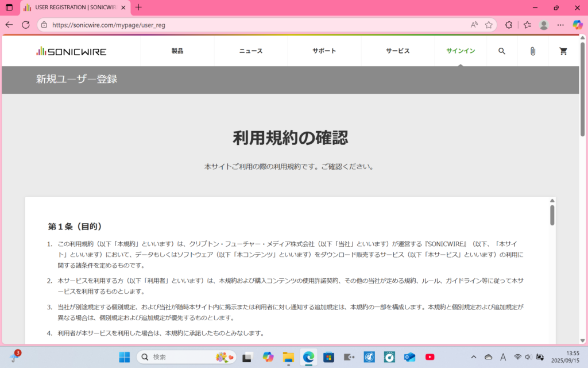Select the サービス navigation item
Viewport: 588px width, 368px height.
click(x=398, y=51)
